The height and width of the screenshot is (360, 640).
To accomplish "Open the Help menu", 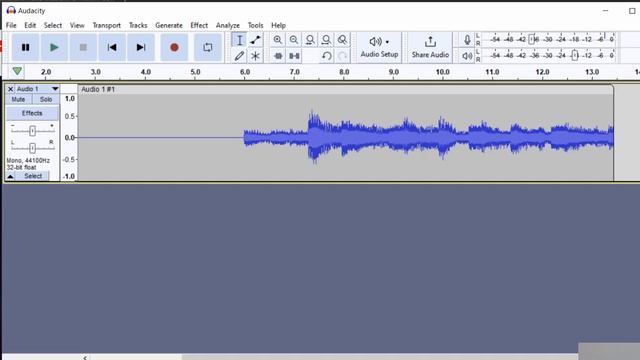I will click(278, 25).
